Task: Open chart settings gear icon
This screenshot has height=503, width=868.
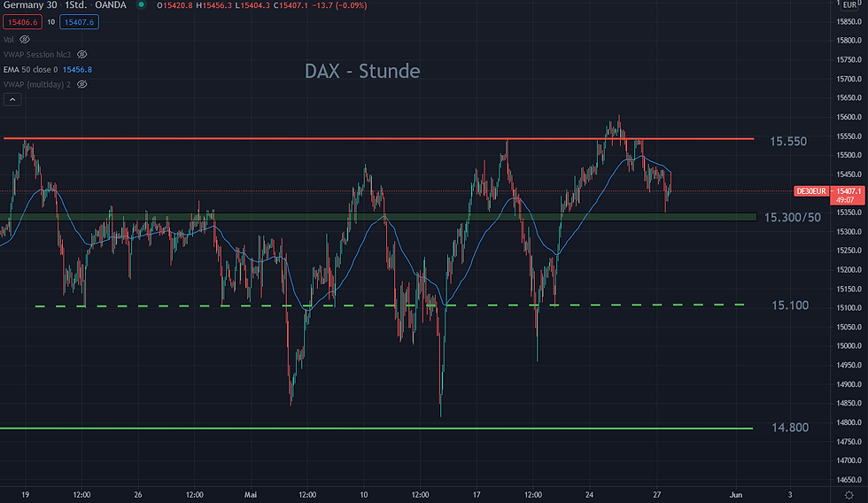Action: 849,495
